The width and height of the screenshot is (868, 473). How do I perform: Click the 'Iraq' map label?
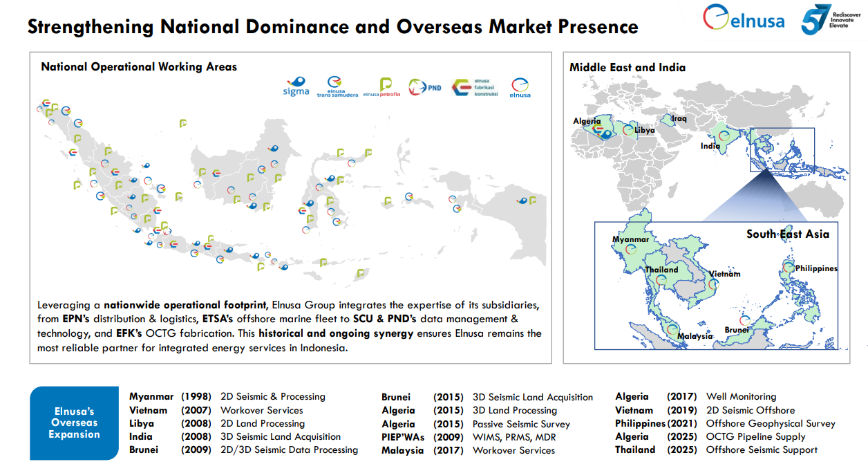pos(679,119)
